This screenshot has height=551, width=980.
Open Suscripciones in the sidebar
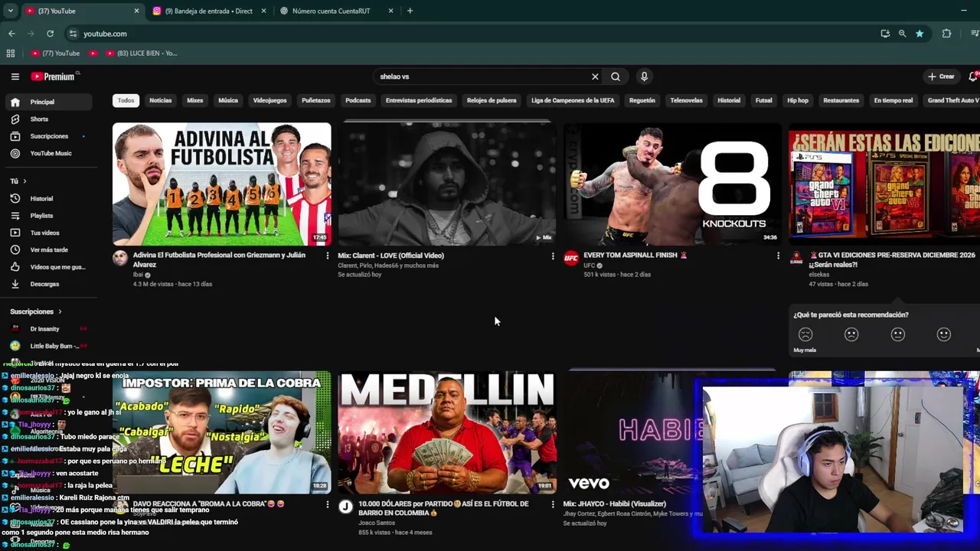(48, 136)
